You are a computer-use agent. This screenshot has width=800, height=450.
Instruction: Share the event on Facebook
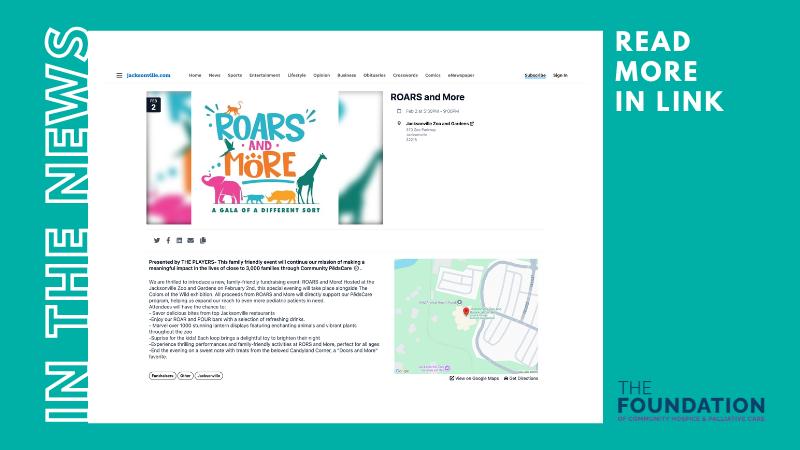click(x=168, y=240)
